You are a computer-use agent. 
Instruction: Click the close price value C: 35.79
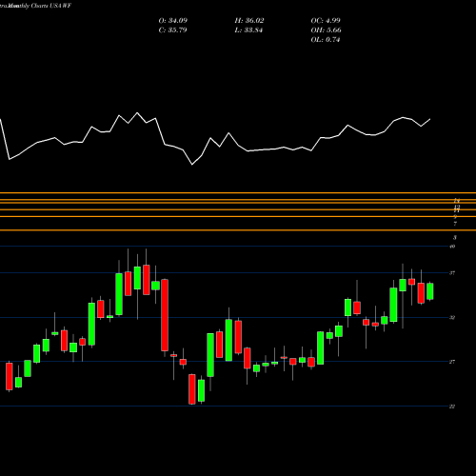pyautogui.click(x=172, y=30)
